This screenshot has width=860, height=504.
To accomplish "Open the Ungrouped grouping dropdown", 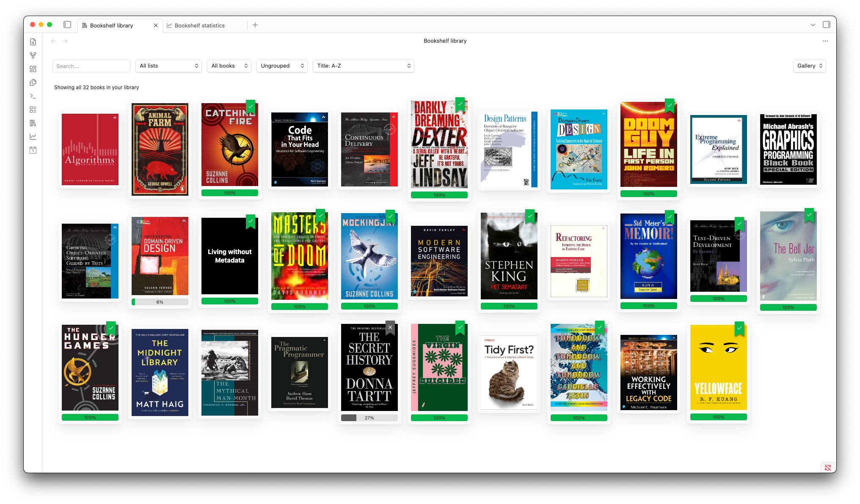I will click(282, 66).
